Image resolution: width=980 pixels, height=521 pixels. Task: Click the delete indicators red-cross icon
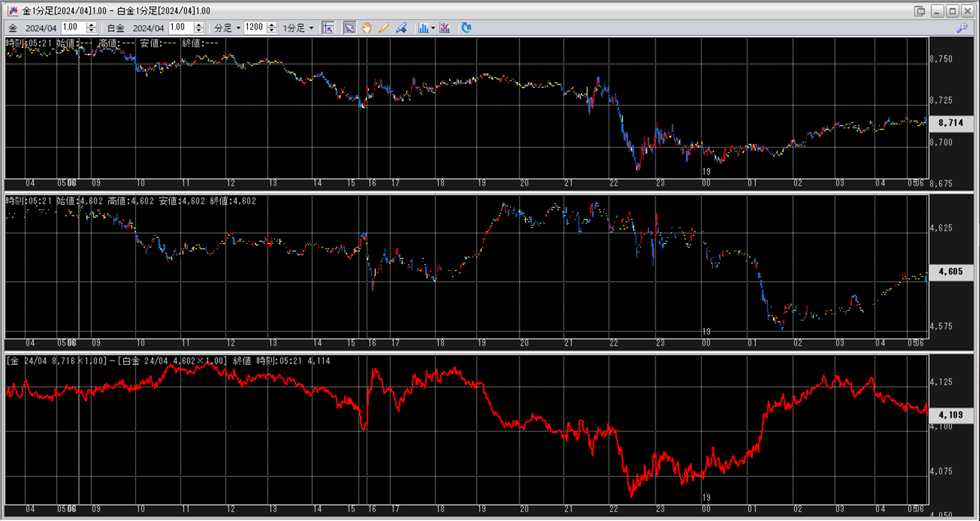point(445,28)
